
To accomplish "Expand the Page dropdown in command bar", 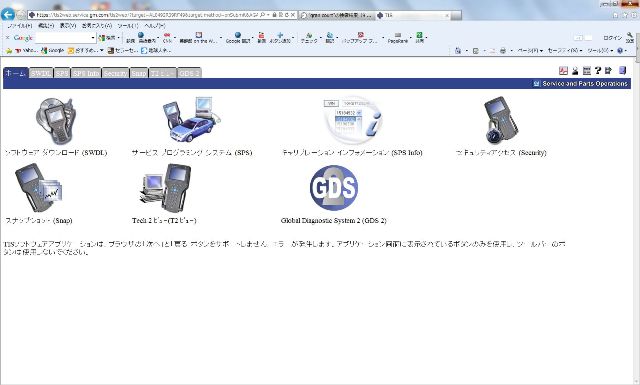I will pyautogui.click(x=530, y=51).
